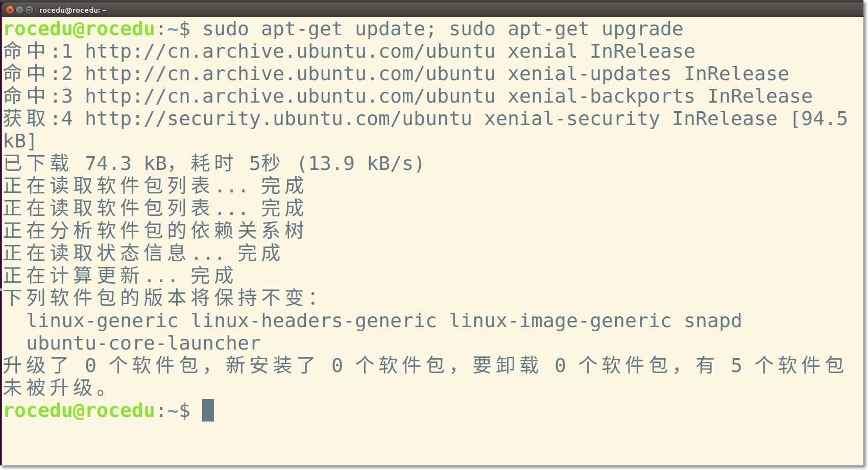This screenshot has width=868, height=470.
Task: Click the archive URL on the 命中:2 line
Action: coord(290,74)
